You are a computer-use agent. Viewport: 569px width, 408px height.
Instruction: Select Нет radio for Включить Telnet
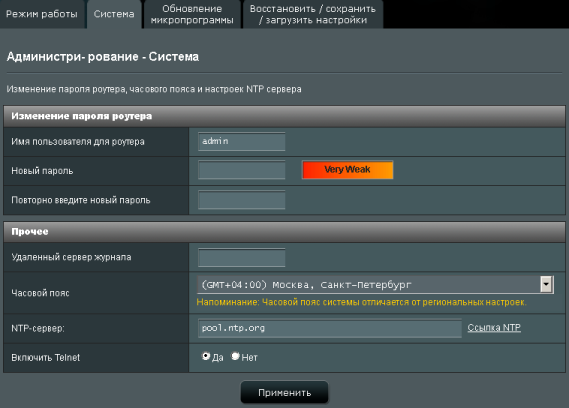[x=236, y=356]
